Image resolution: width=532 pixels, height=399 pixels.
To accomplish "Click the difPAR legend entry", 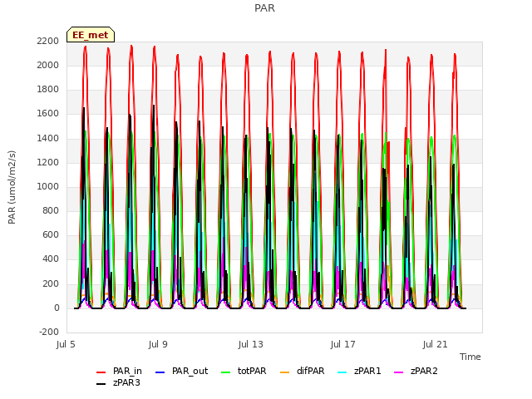I will coord(303,372).
